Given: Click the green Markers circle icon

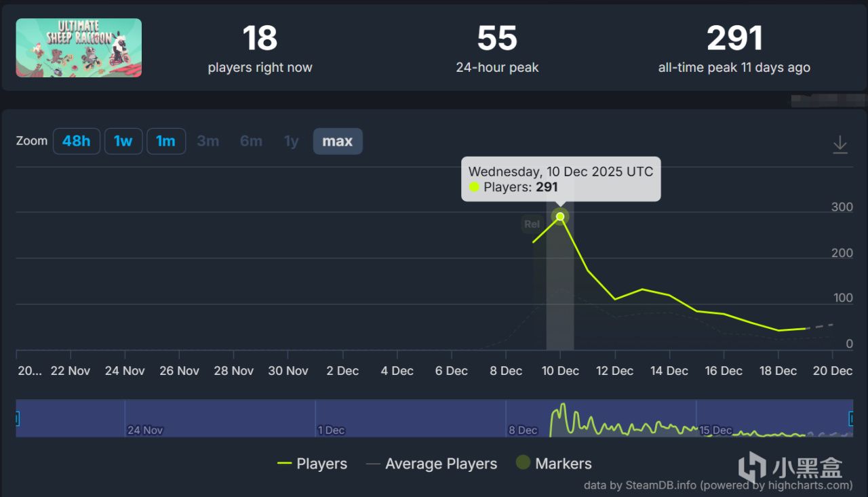Looking at the screenshot, I should [x=523, y=463].
